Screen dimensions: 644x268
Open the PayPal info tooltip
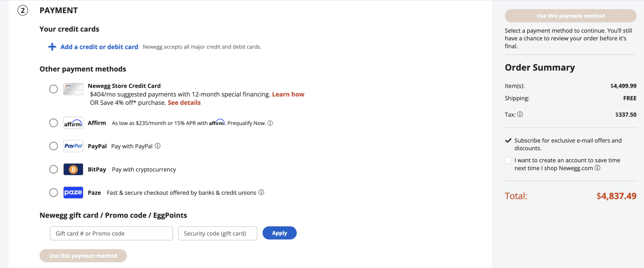[158, 146]
